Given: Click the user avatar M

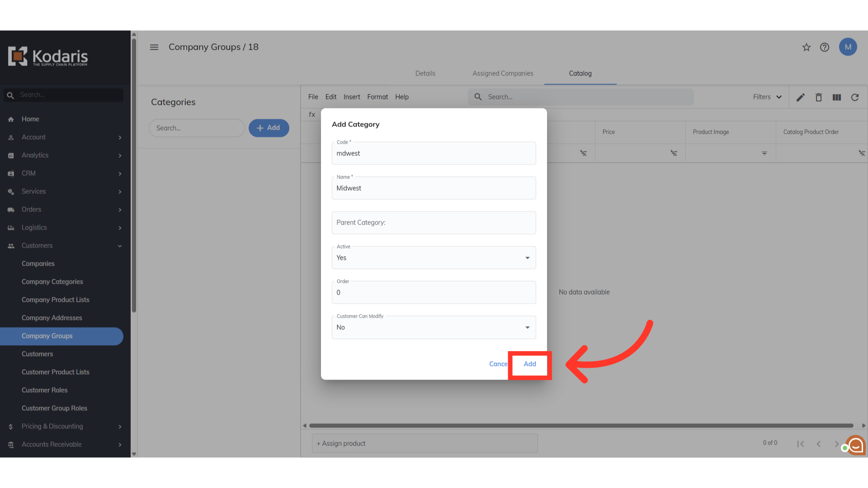Looking at the screenshot, I should click(x=848, y=47).
